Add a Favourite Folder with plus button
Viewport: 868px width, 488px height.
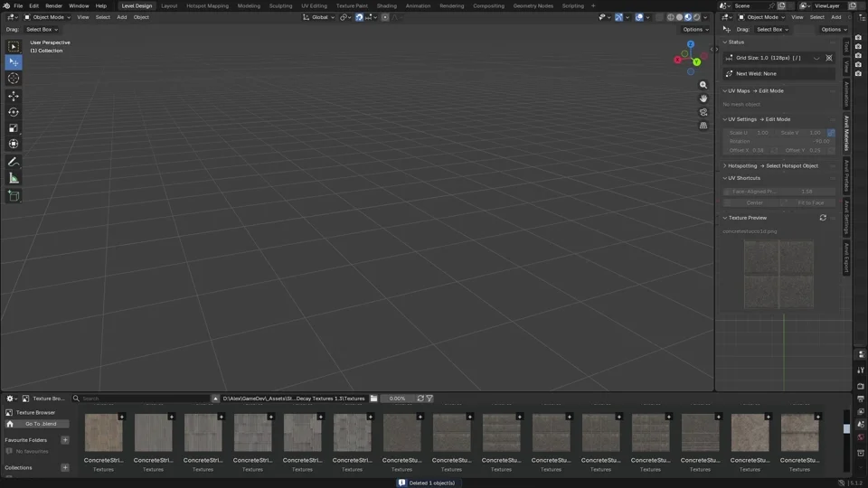click(65, 440)
